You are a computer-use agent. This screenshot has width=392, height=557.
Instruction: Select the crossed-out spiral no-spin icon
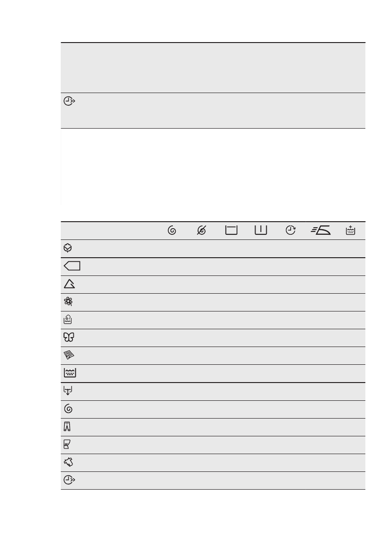click(x=201, y=231)
